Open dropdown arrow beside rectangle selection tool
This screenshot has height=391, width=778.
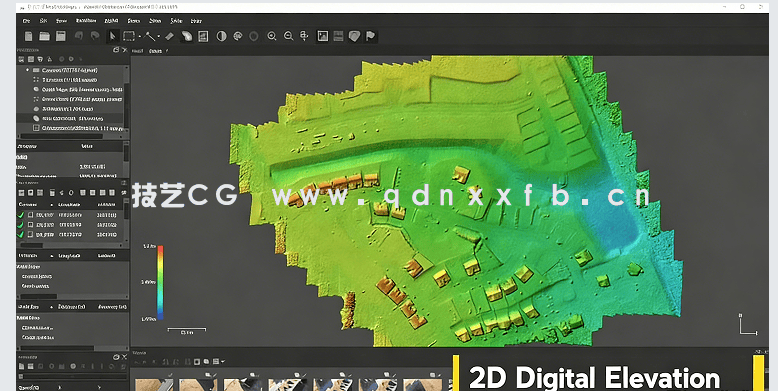(x=139, y=36)
